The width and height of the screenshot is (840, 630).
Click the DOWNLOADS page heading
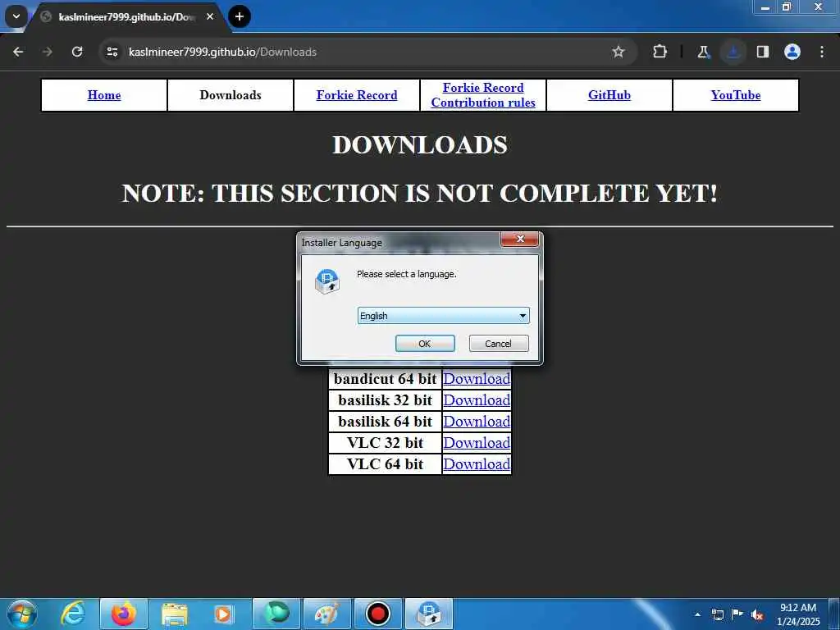[420, 145]
